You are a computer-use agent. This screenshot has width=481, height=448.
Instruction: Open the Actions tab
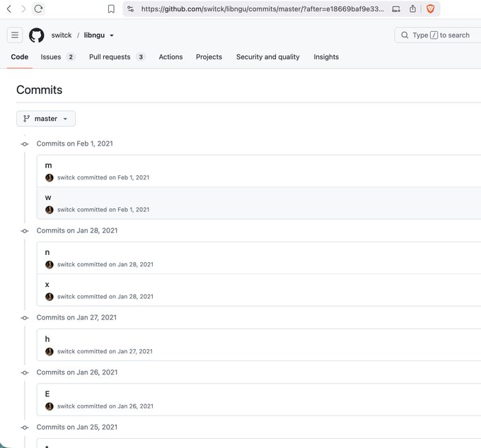[170, 57]
